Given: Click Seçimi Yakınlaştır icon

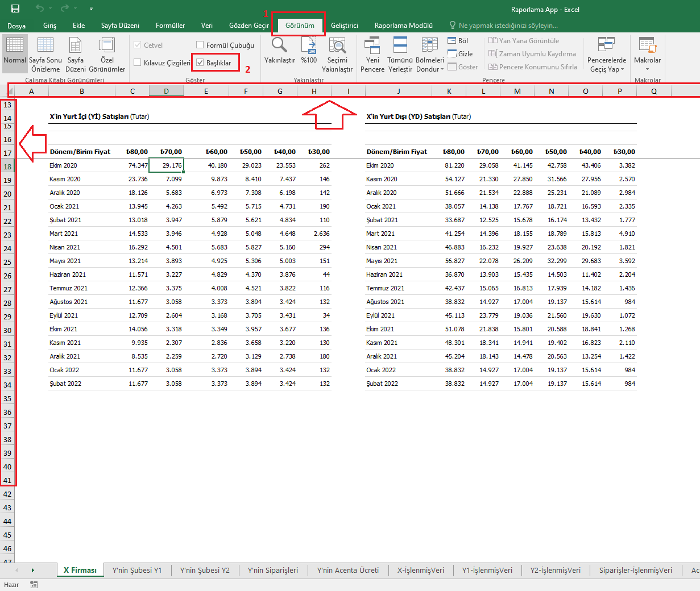Looking at the screenshot, I should 337,45.
